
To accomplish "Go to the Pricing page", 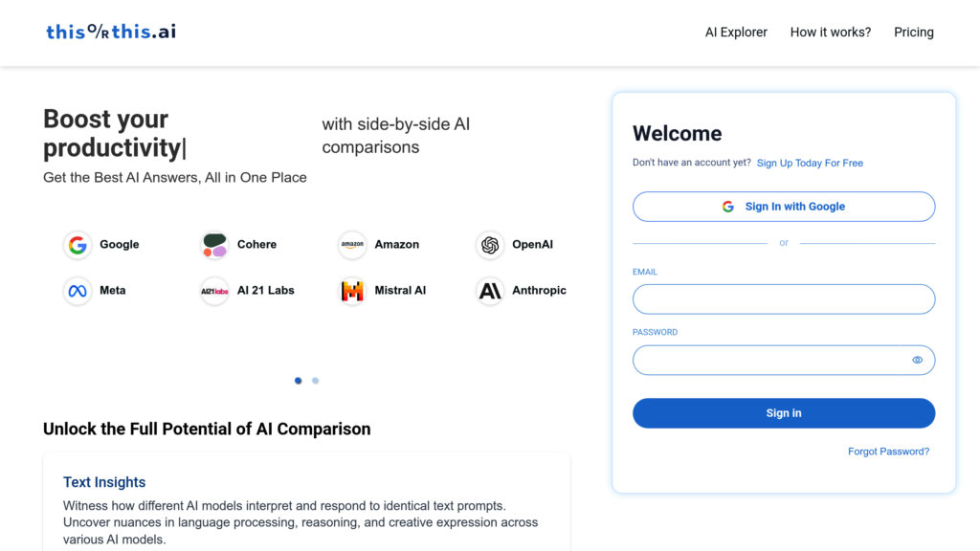I will (x=914, y=33).
